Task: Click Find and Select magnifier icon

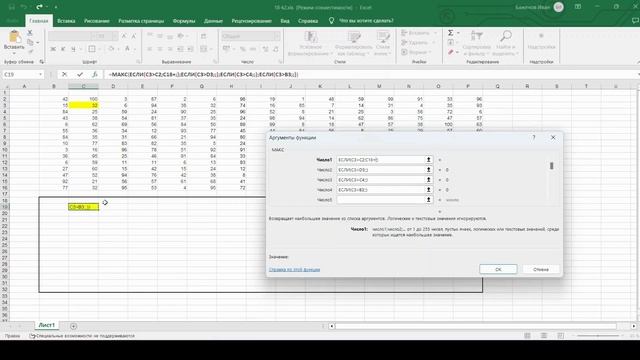Action: point(506,37)
